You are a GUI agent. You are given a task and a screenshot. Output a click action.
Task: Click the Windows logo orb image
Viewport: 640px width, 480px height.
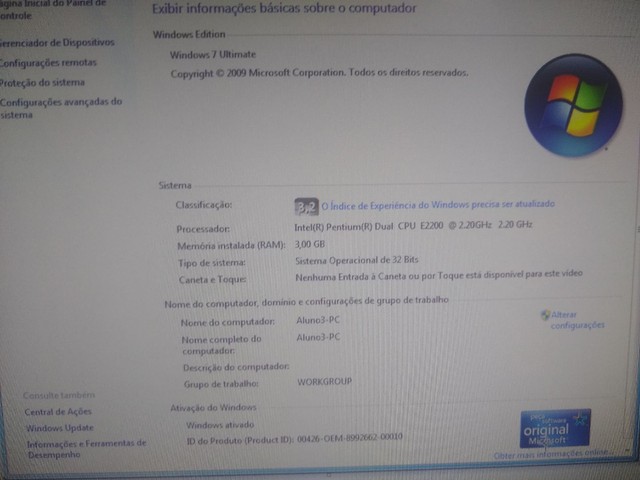point(573,105)
